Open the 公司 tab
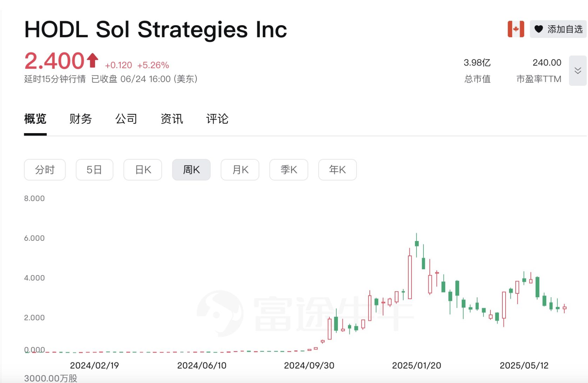588x383 pixels. coord(126,119)
